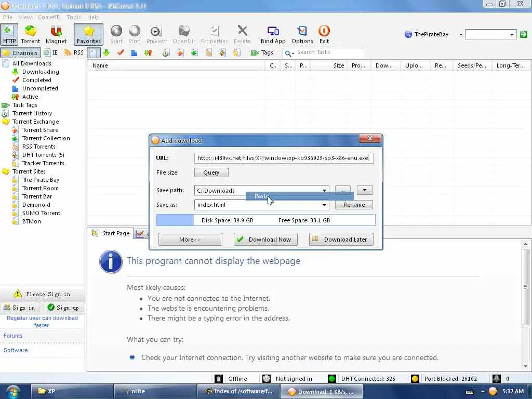Viewport: 532px width, 399px height.
Task: Select DHT Torrents (5) in sidebar
Action: click(x=43, y=155)
